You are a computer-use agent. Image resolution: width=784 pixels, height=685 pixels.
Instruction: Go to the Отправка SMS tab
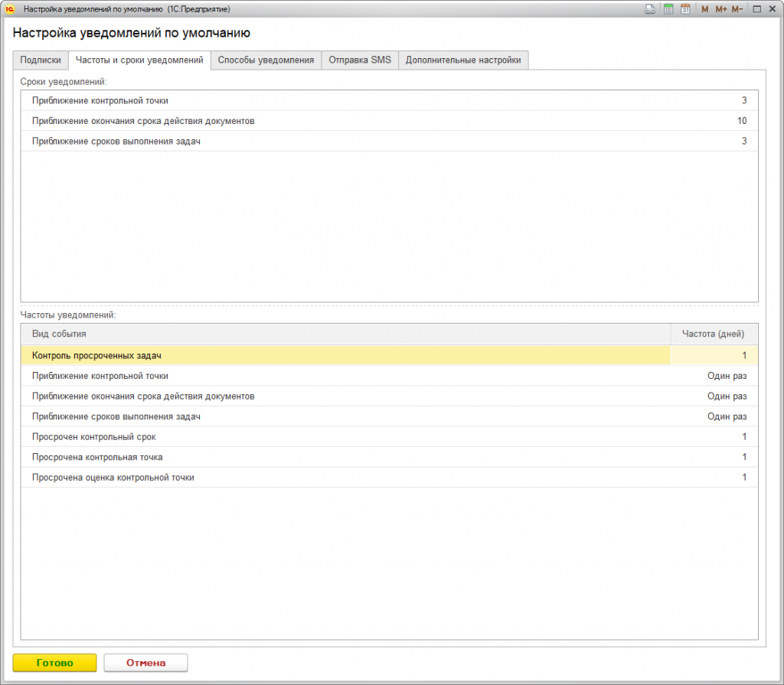point(360,60)
